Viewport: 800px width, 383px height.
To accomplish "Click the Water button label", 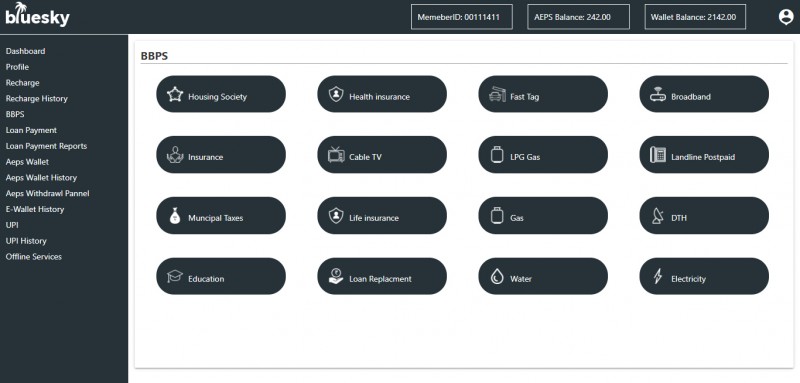I will click(x=521, y=278).
